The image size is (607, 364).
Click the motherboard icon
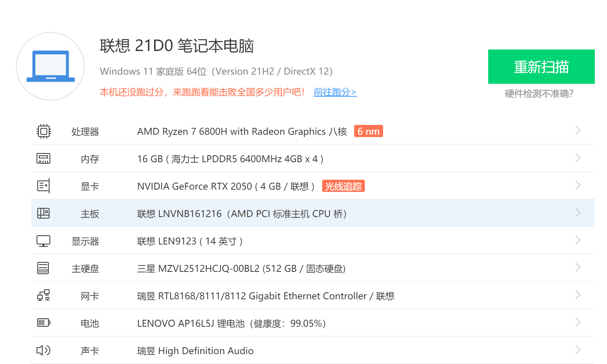(43, 213)
